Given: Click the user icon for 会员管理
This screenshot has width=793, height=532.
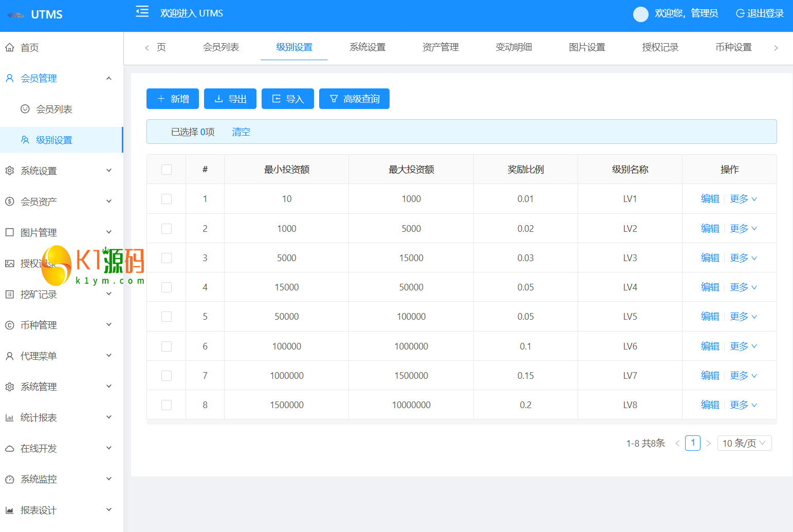Looking at the screenshot, I should (x=9, y=78).
